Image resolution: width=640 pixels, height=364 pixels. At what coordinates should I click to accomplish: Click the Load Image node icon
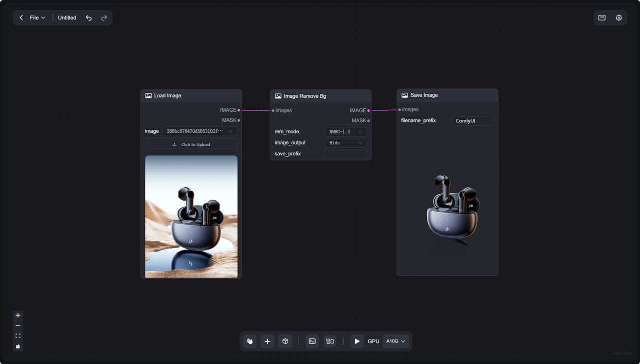[x=148, y=95]
